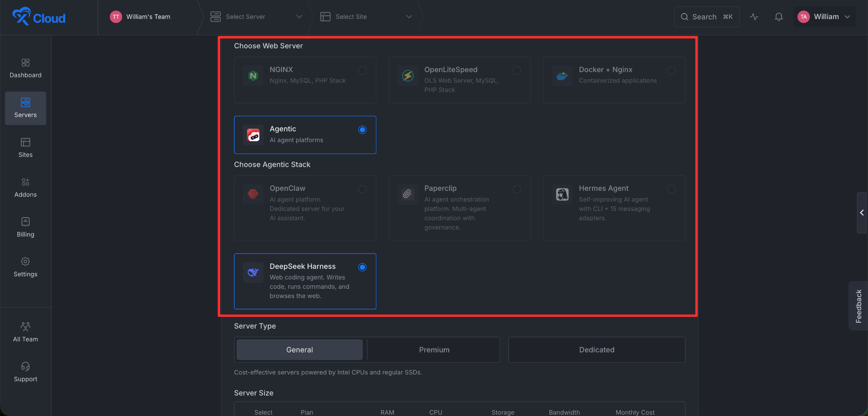Click the activity pulse icon

754,17
